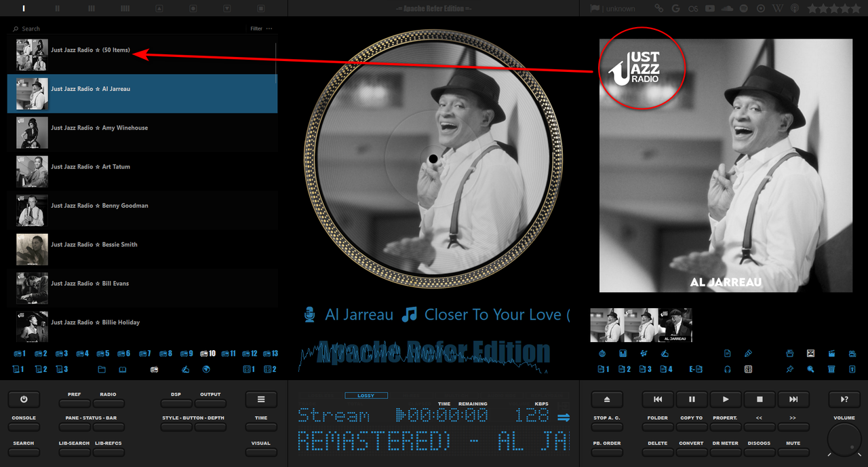868x467 pixels.
Task: Open the PREF button
Action: pos(75,403)
